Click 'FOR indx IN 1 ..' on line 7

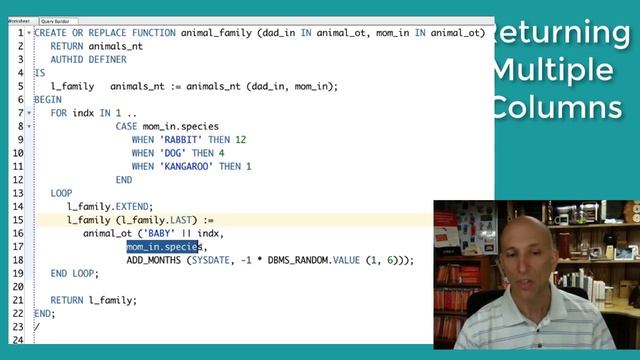[x=94, y=113]
